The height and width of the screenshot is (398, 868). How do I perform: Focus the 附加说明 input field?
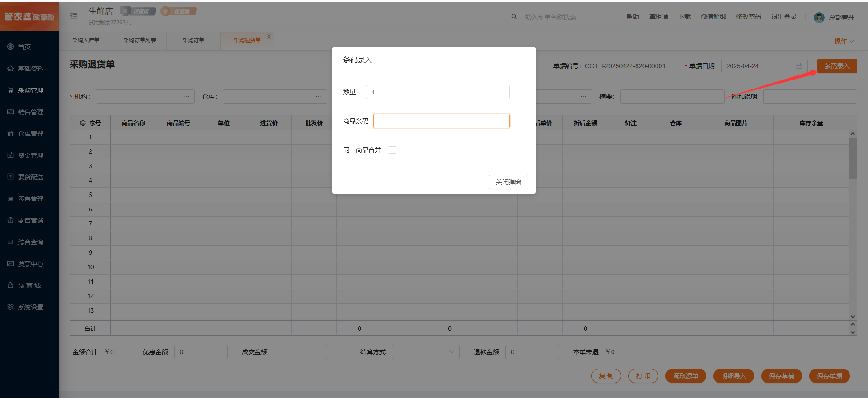[810, 97]
